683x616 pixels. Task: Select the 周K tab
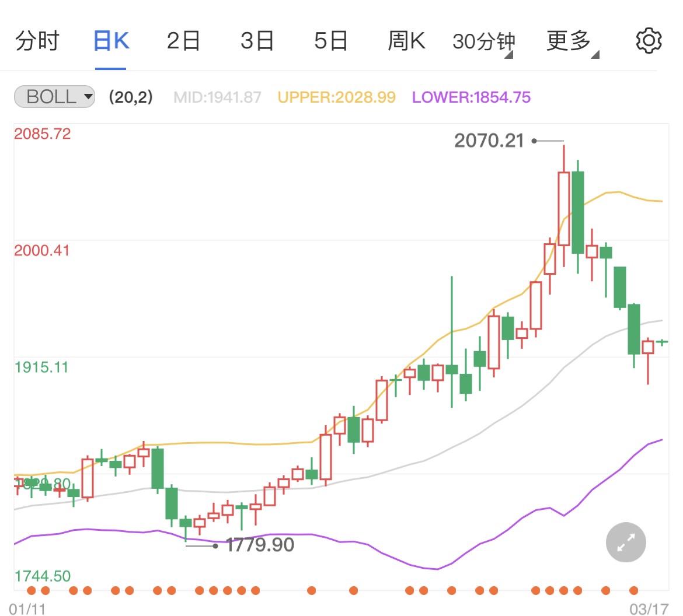point(406,41)
